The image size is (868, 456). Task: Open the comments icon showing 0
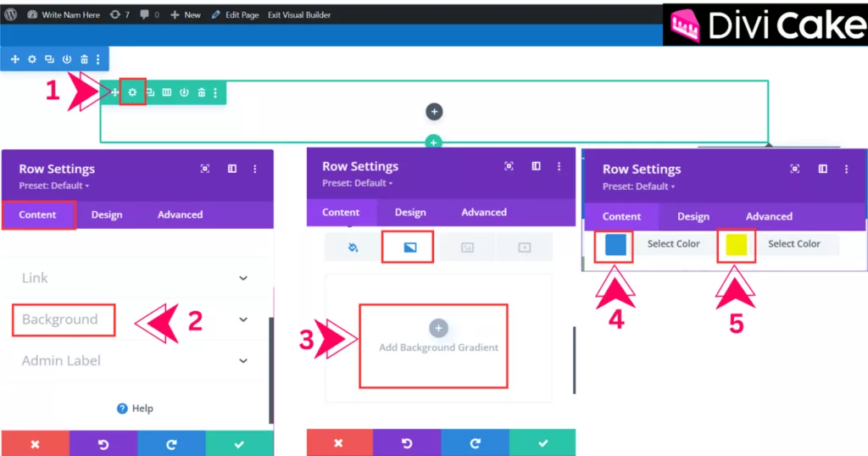coord(149,14)
